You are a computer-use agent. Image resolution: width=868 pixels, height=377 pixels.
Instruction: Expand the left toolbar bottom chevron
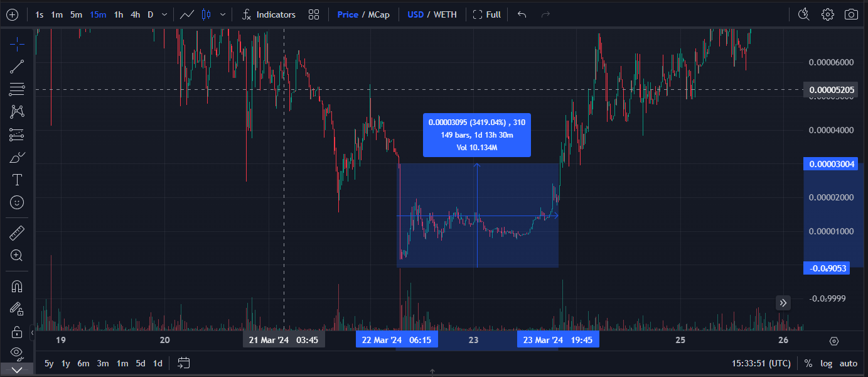[17, 369]
